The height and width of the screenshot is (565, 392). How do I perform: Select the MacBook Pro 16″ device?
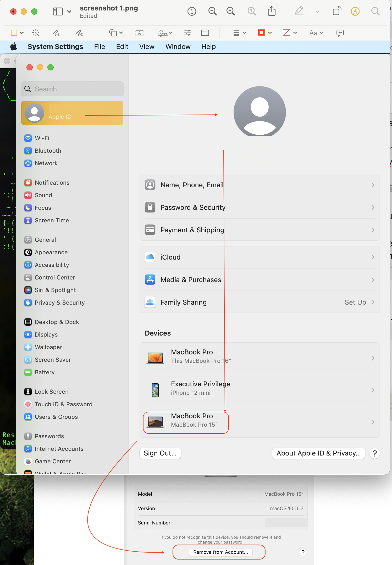(x=260, y=358)
